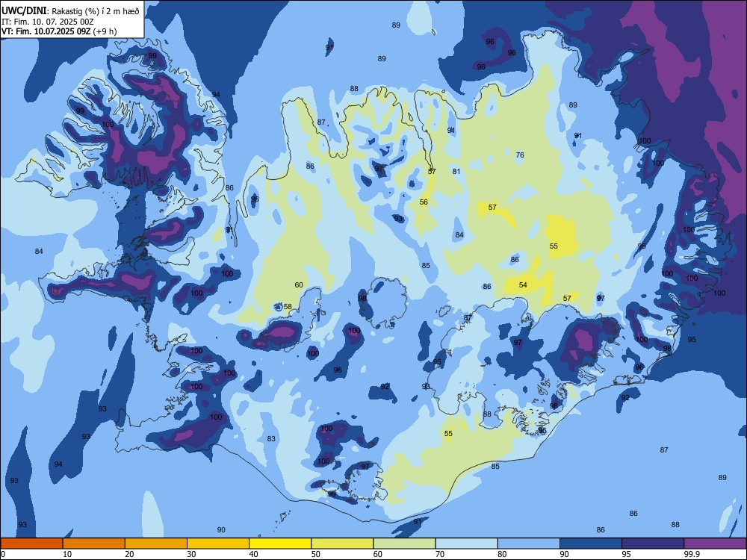Image resolution: width=747 pixels, height=560 pixels.
Task: Click the UWC/DINI model label
Action: pos(24,10)
